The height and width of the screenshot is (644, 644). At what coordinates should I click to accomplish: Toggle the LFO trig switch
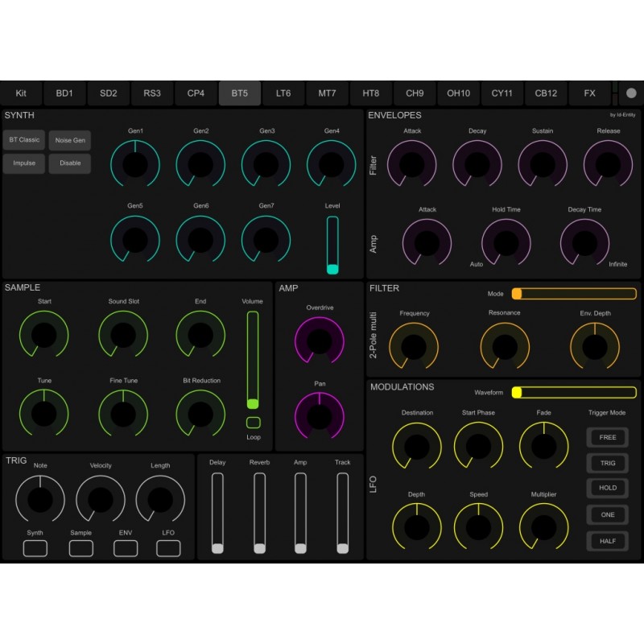click(167, 547)
